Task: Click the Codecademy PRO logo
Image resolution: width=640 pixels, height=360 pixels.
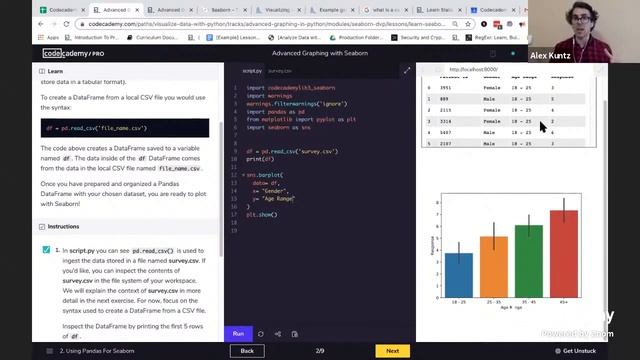Action: (x=73, y=53)
